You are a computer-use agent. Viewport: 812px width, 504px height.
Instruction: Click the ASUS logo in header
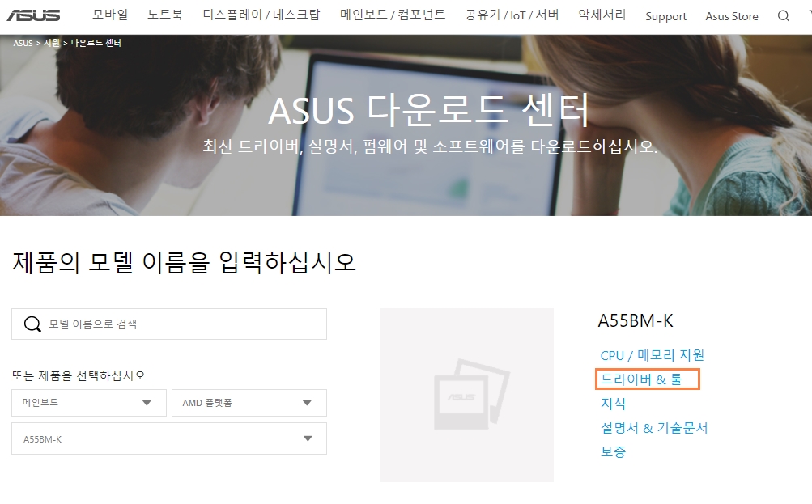click(x=34, y=15)
